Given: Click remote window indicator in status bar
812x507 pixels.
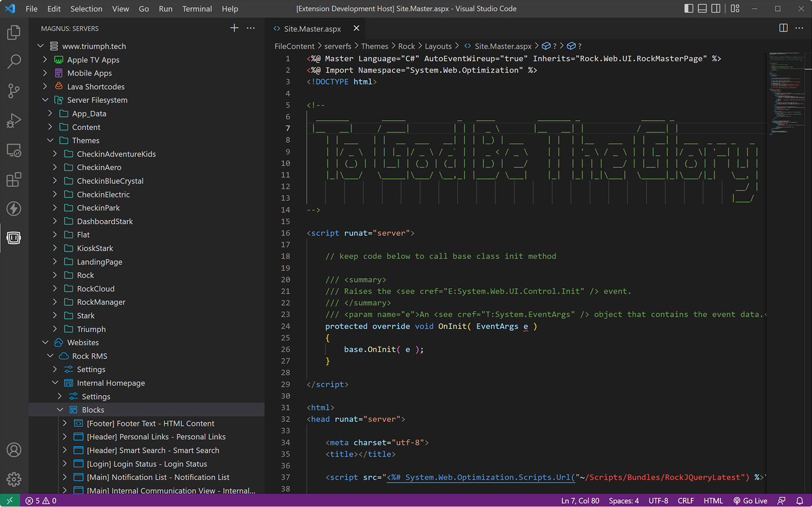Looking at the screenshot, I should [10, 500].
